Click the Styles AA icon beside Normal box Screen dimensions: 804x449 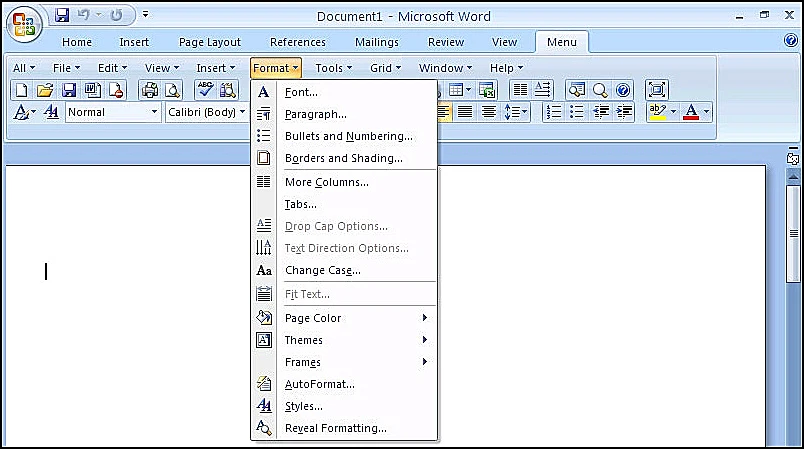click(51, 112)
